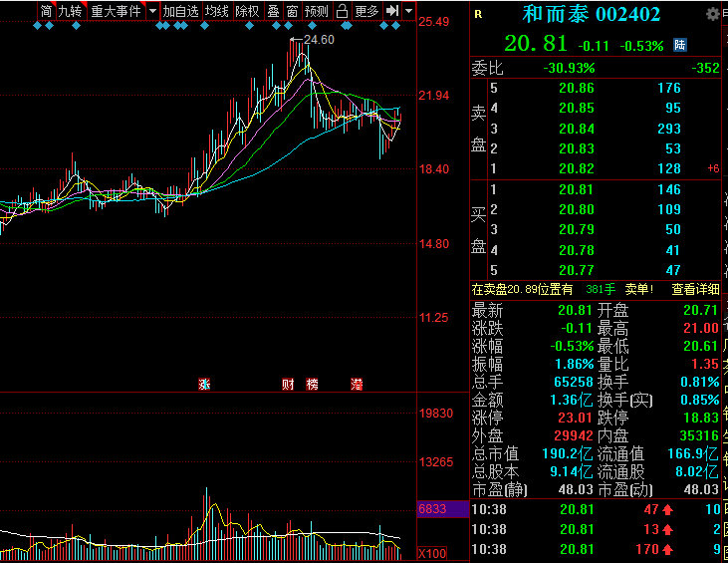Click the 18.40 price axis label
This screenshot has height=563, width=728.
(x=434, y=169)
